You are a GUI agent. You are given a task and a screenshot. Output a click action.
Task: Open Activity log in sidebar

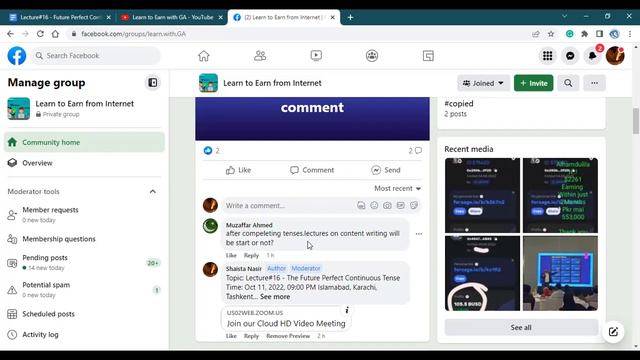click(x=84, y=334)
